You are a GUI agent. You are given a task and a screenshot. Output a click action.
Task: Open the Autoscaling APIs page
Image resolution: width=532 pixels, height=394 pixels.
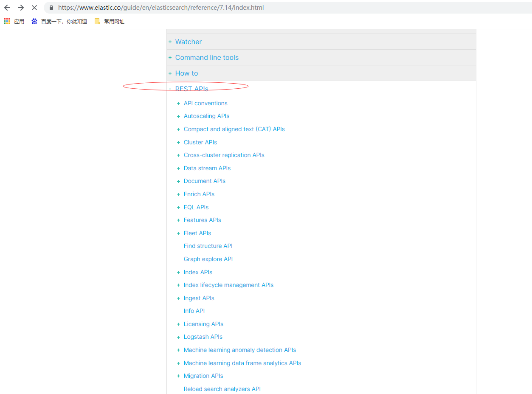point(206,116)
